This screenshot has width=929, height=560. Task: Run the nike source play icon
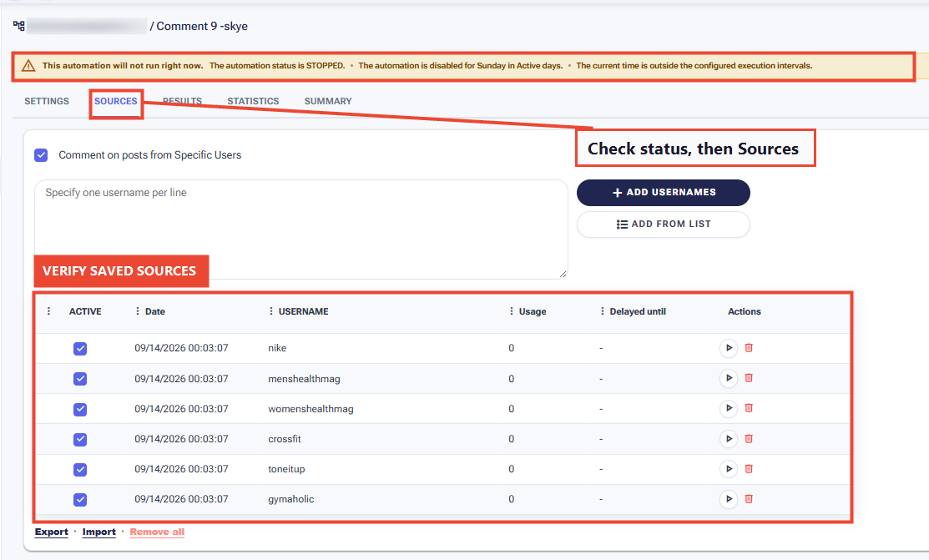click(729, 348)
